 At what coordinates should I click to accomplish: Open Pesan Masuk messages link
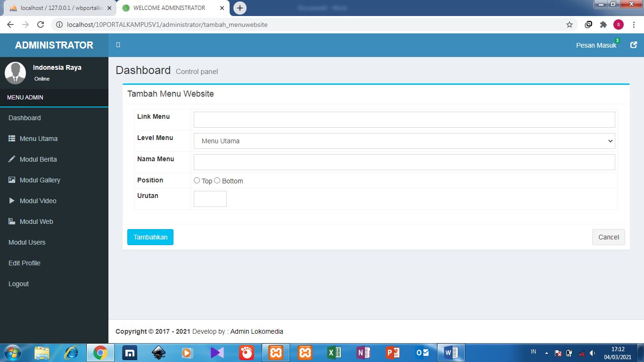click(x=596, y=45)
